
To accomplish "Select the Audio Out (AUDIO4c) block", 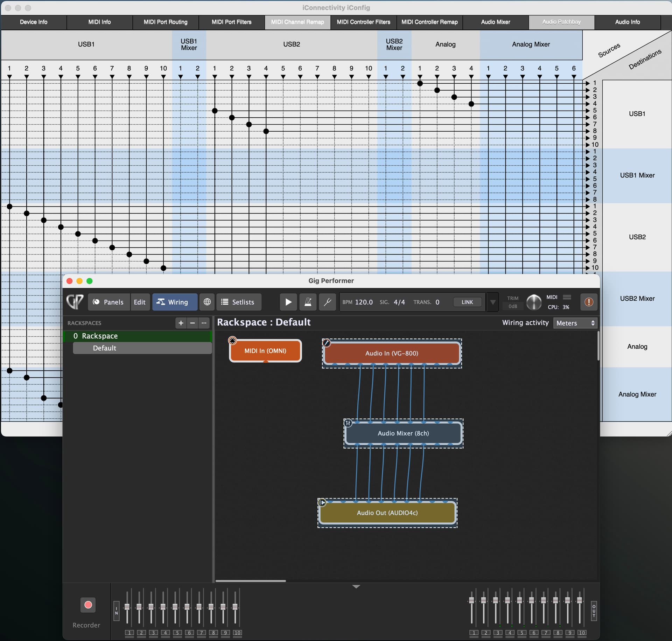I will (x=387, y=513).
